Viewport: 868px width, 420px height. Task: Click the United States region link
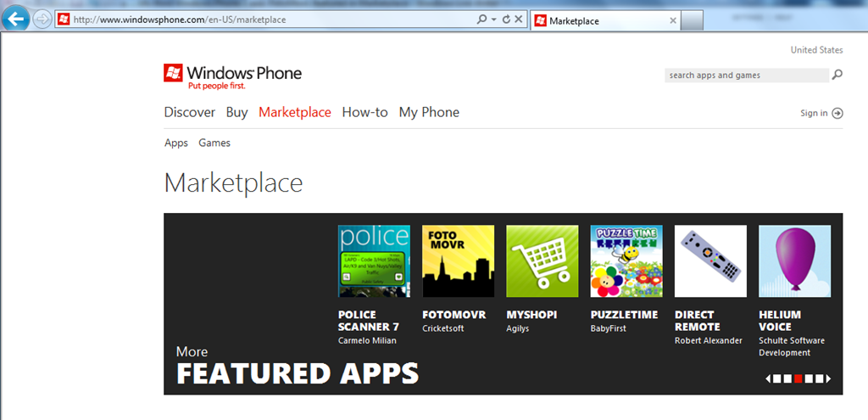816,50
